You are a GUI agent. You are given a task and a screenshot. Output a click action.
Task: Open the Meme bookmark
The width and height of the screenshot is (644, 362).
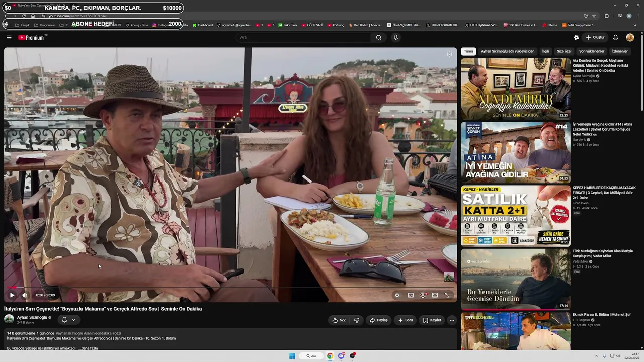click(550, 25)
